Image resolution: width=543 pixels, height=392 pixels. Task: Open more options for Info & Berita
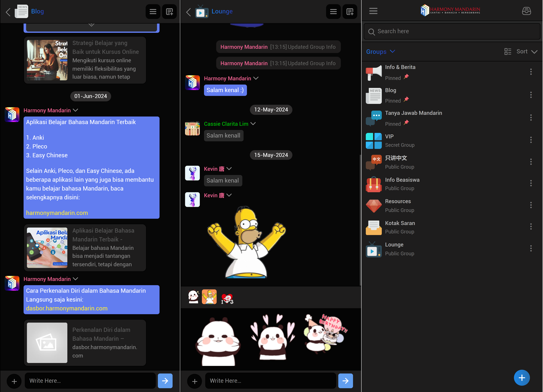[x=531, y=72]
